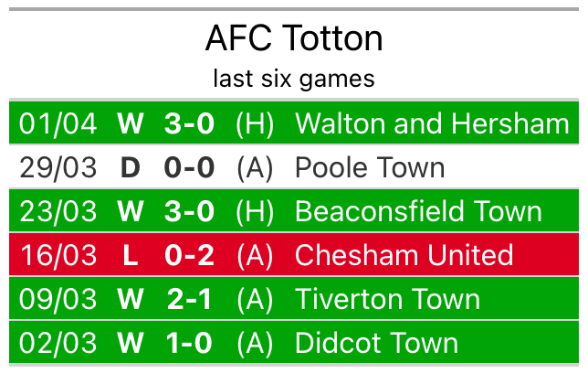The width and height of the screenshot is (588, 373).
Task: Click the AFC Totton team title
Action: click(x=294, y=38)
